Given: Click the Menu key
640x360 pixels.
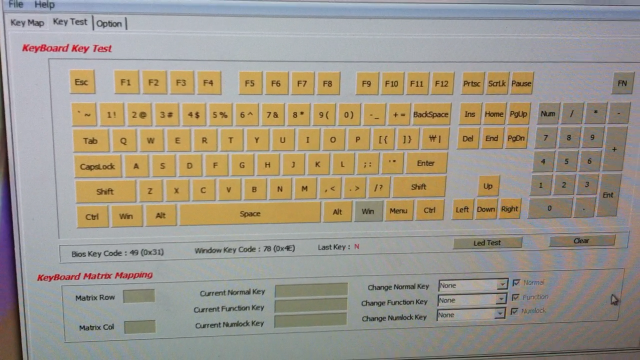Looking at the screenshot, I should click(x=398, y=211).
